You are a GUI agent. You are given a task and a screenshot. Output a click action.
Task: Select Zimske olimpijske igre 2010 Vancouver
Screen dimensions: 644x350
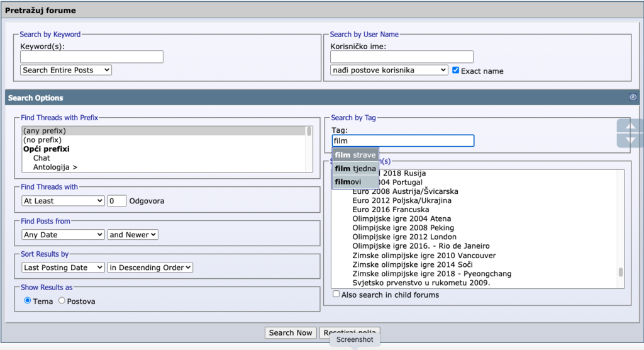coord(424,256)
